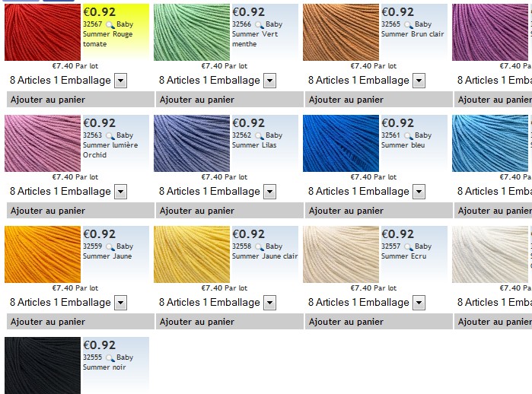Open quantity dropdown under Ecru yarn

click(419, 303)
